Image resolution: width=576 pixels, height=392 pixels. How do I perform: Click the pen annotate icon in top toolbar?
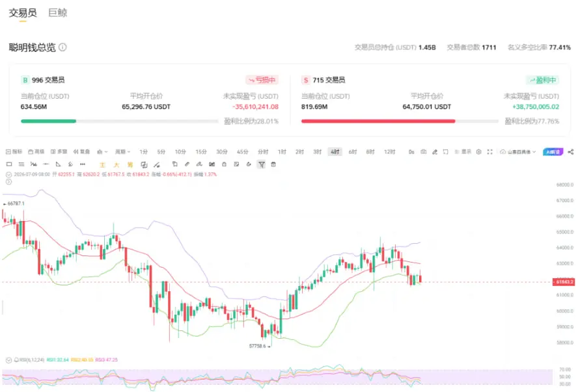pyautogui.click(x=435, y=151)
